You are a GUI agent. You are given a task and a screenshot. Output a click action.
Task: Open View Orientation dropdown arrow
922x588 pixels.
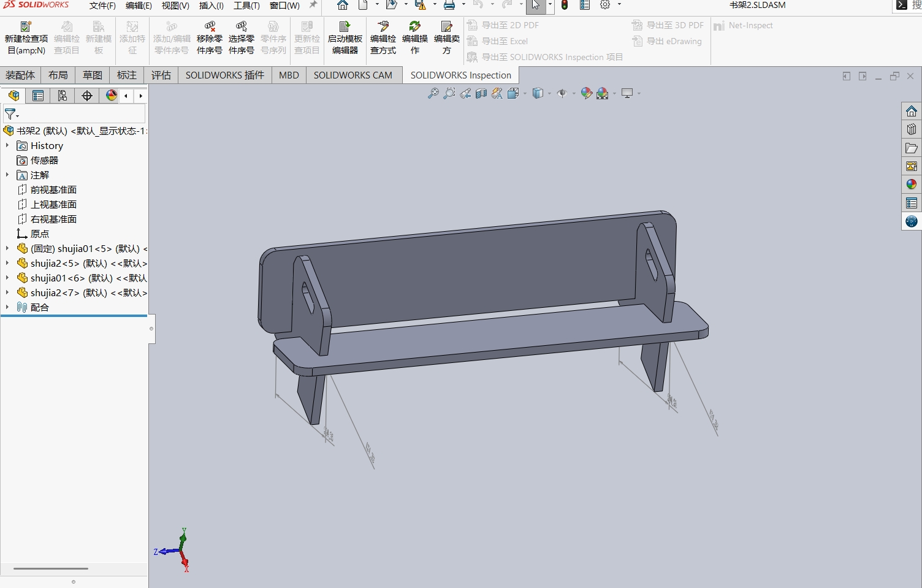(525, 94)
